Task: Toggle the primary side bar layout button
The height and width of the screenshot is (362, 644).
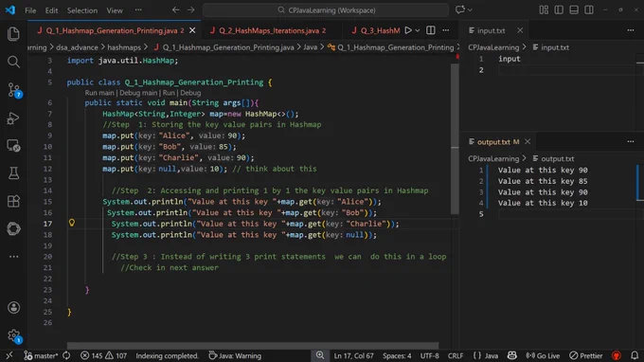Action: coord(559,9)
